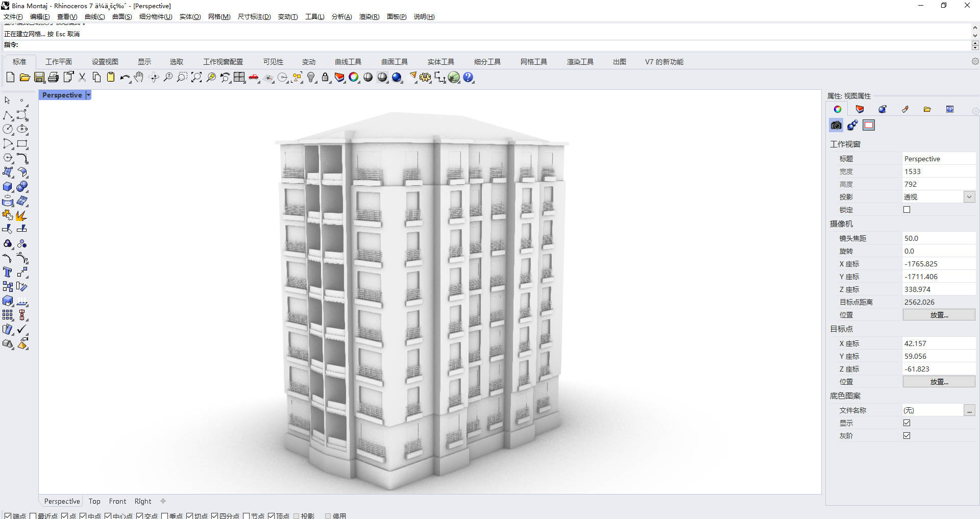
Task: Select the Pan hand tool
Action: (x=139, y=77)
